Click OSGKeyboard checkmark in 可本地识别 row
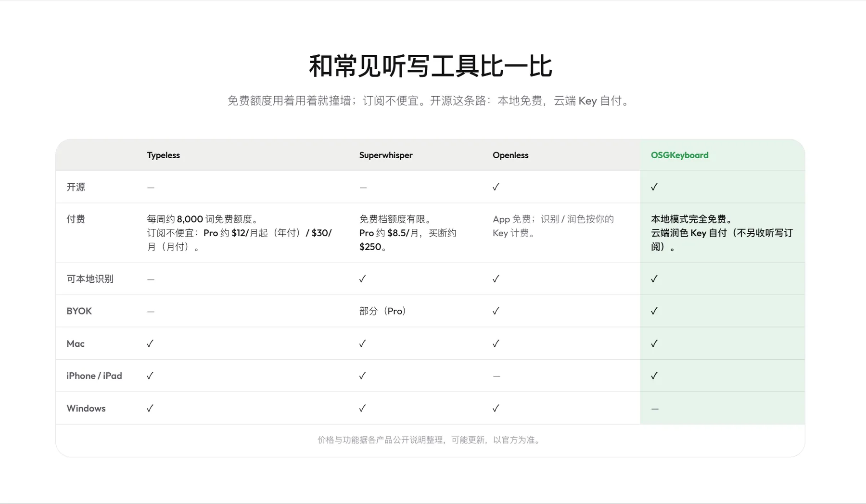866x504 pixels. pos(654,279)
